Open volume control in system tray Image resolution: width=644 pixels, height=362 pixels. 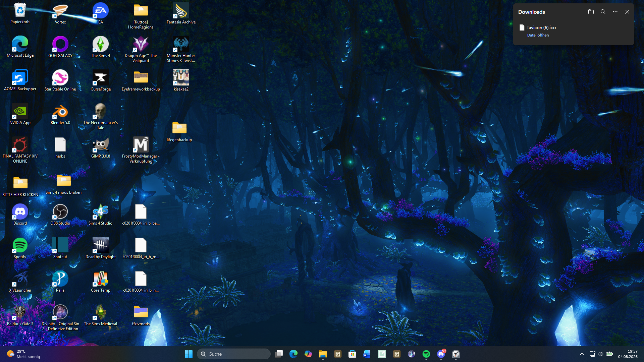point(600,354)
